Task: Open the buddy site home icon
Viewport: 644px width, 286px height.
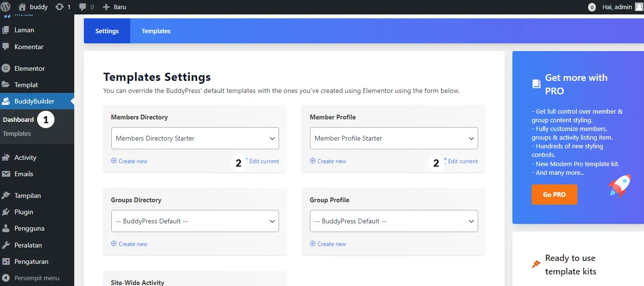Action: coord(22,7)
